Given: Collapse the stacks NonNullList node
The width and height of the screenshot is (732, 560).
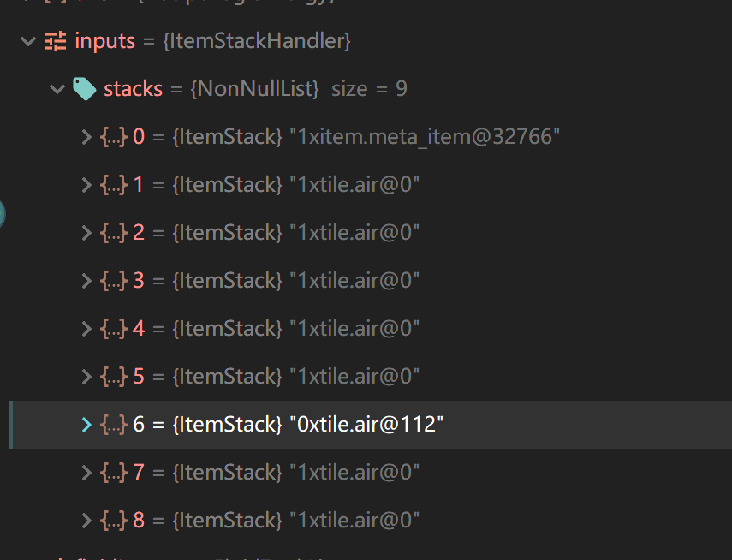Looking at the screenshot, I should coord(57,88).
